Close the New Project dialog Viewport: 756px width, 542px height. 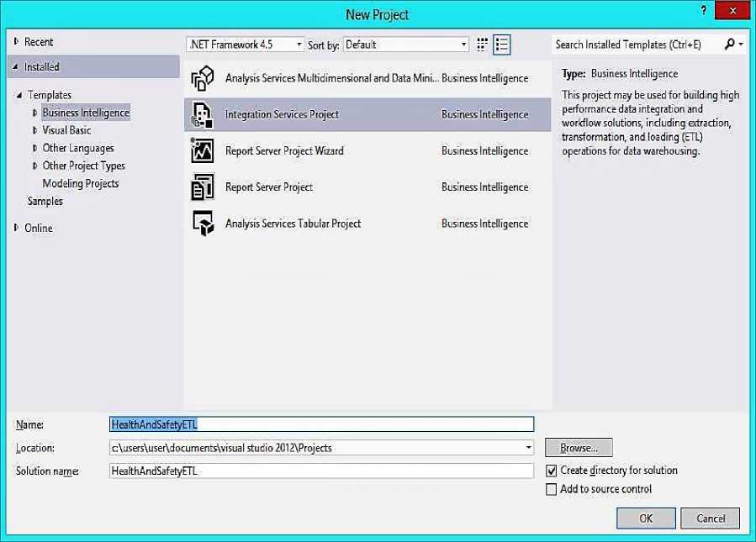(x=732, y=11)
